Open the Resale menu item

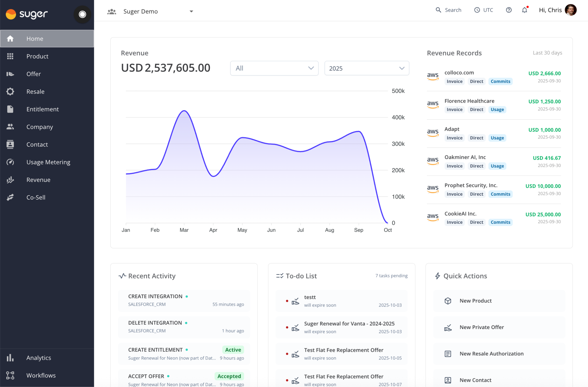point(35,92)
